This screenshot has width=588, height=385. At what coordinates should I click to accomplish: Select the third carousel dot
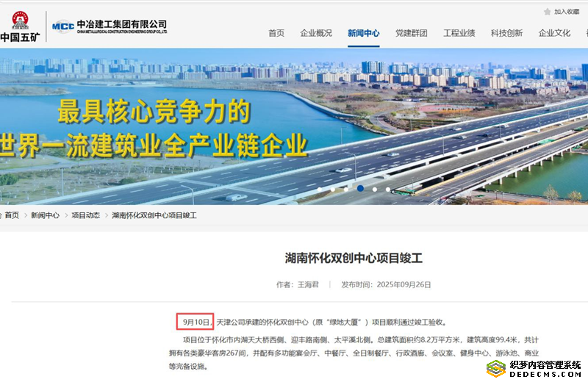[345, 190]
